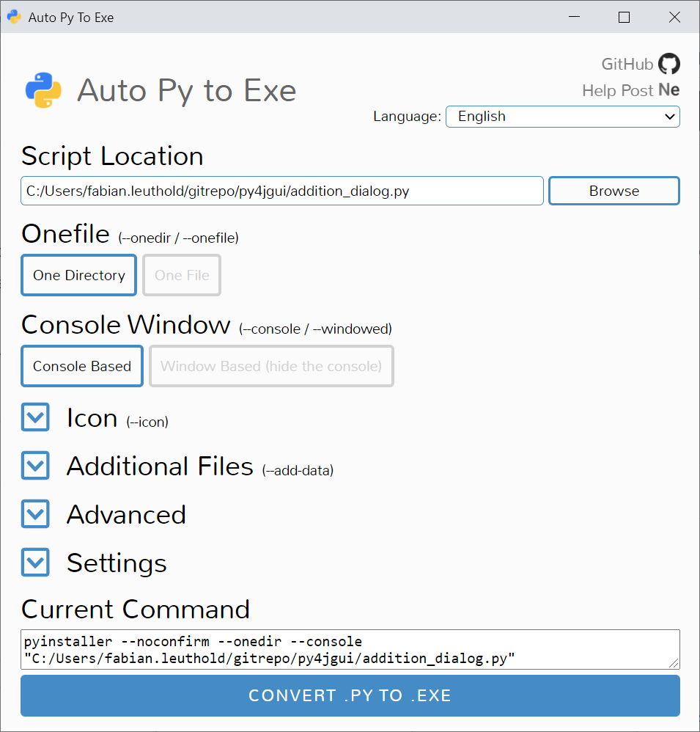Choose the Console Based option
Image resolution: width=700 pixels, height=732 pixels.
tap(82, 366)
